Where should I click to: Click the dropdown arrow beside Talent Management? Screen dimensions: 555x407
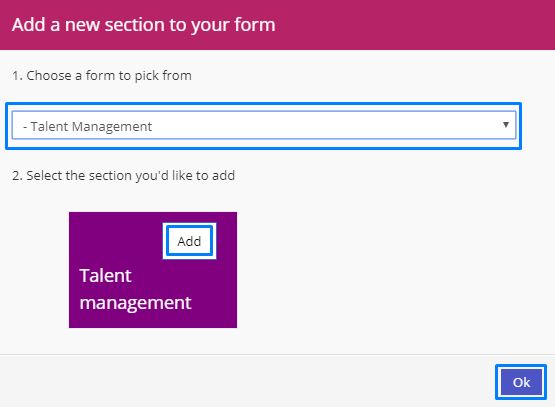pos(506,125)
